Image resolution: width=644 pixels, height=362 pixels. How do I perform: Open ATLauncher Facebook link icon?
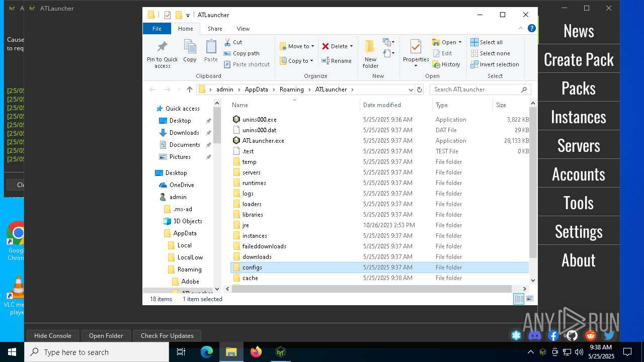(553, 335)
